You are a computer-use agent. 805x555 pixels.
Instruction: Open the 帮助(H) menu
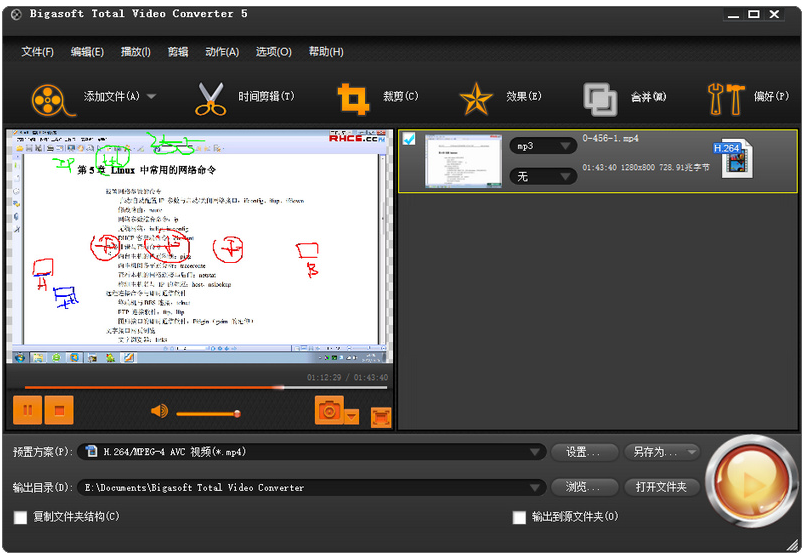point(326,52)
